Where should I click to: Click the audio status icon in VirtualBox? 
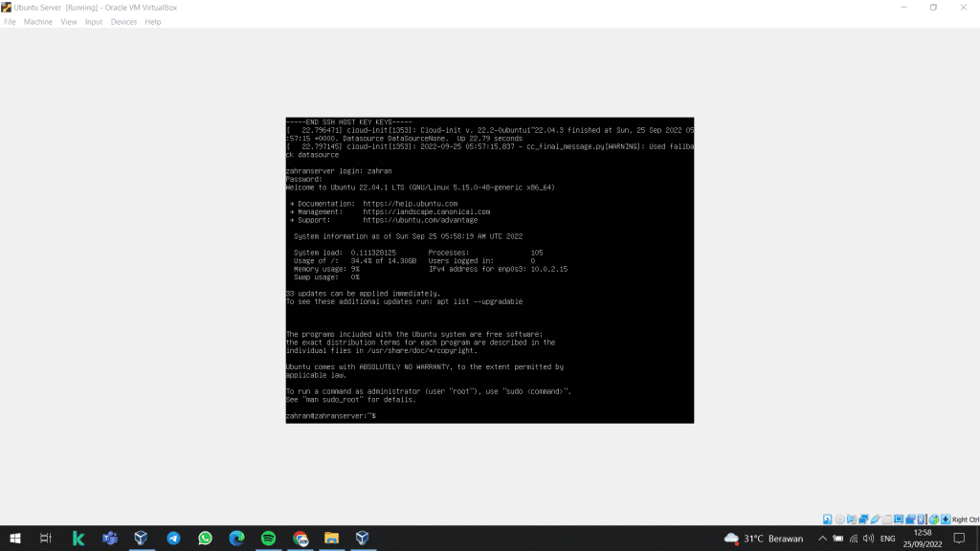pyautogui.click(x=851, y=519)
